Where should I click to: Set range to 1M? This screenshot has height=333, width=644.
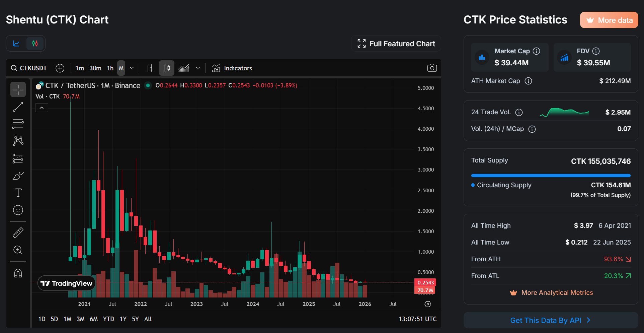point(67,319)
